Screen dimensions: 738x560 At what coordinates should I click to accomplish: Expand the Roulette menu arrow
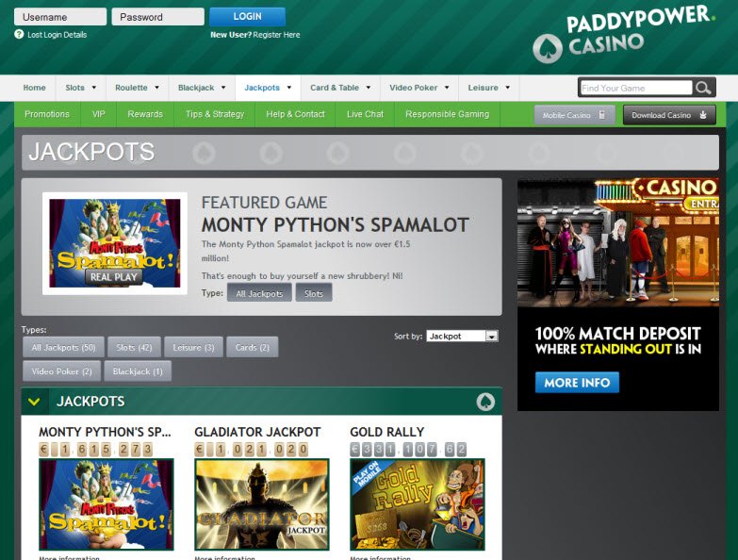[156, 88]
